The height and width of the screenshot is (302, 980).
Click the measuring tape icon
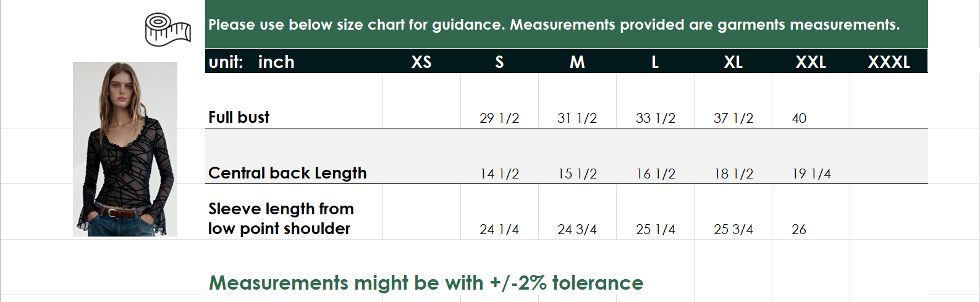point(167,29)
